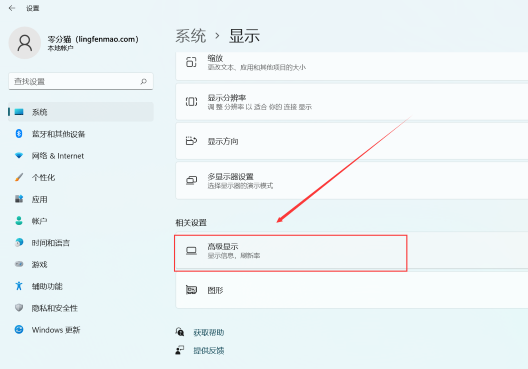Viewport: 528px width, 369px height.
Task: Expand 显示方向 orientation row
Action: 352,141
